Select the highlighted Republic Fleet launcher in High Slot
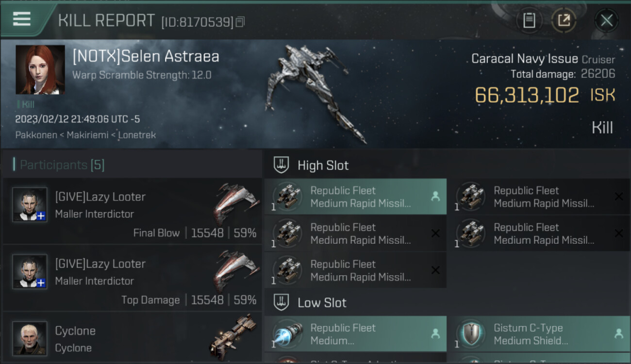This screenshot has height=364, width=631. click(355, 197)
